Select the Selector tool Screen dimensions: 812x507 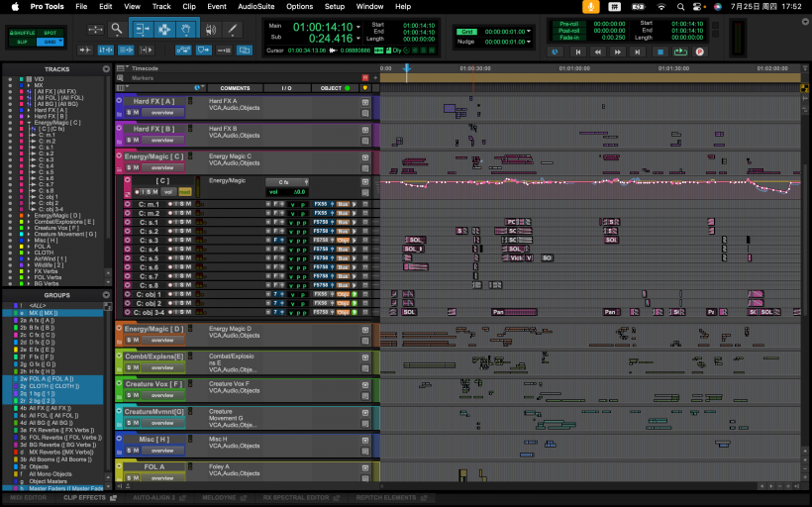[x=164, y=30]
